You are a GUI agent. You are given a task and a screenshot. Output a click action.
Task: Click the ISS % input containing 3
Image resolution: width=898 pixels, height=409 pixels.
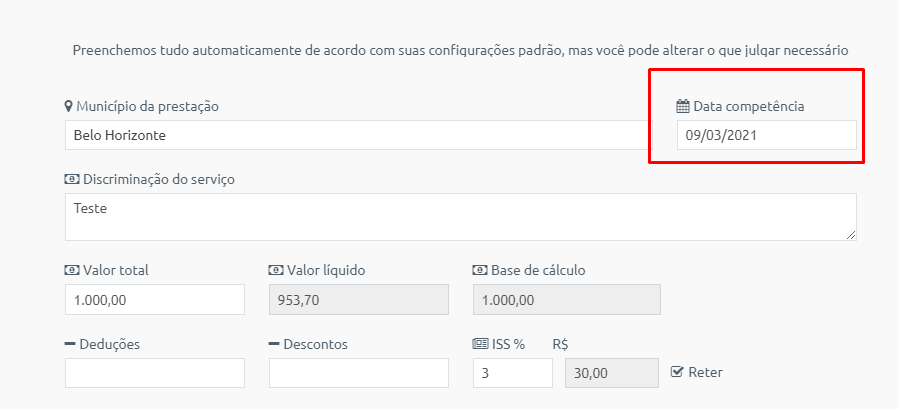(x=513, y=373)
